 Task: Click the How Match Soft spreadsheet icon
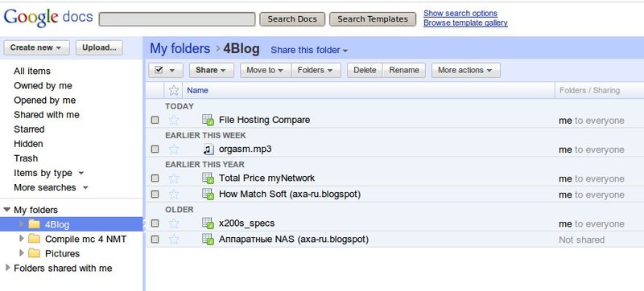point(208,194)
